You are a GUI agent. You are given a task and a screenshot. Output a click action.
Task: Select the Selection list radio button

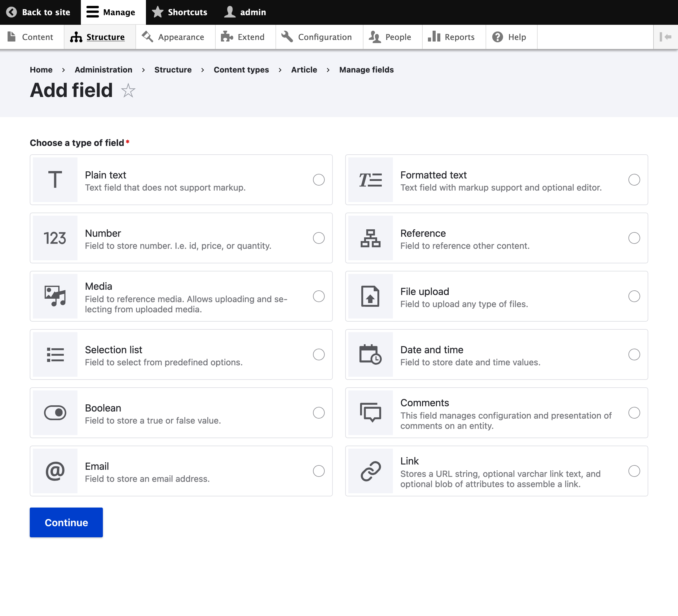pos(319,354)
